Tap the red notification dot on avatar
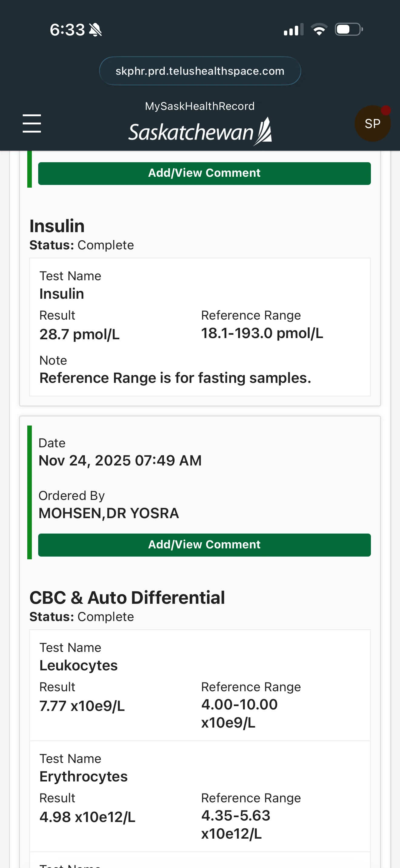 coord(385,110)
